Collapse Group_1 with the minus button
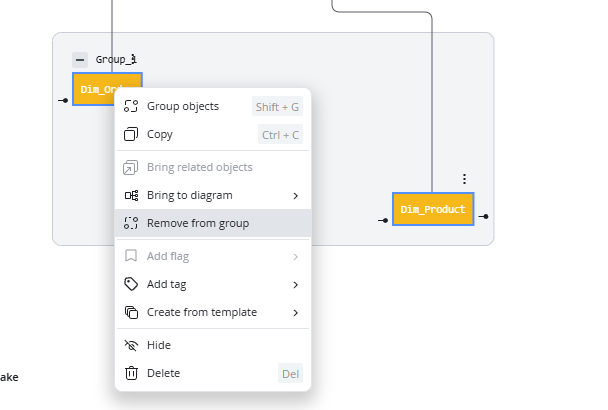The height and width of the screenshot is (410, 608). [80, 60]
